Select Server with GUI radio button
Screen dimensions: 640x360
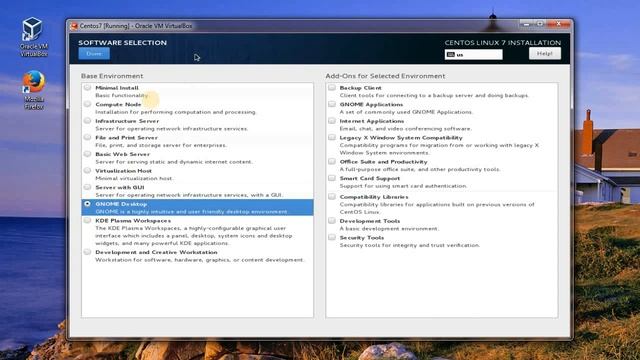[x=87, y=187]
